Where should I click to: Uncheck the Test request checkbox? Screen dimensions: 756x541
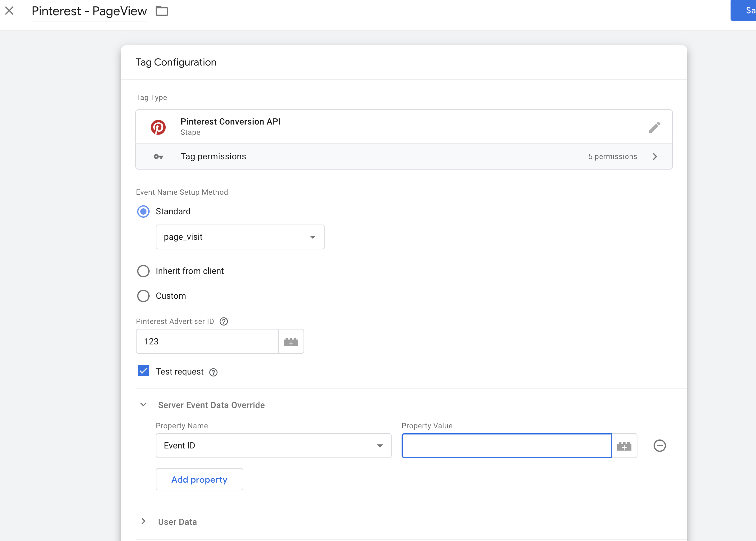click(143, 371)
